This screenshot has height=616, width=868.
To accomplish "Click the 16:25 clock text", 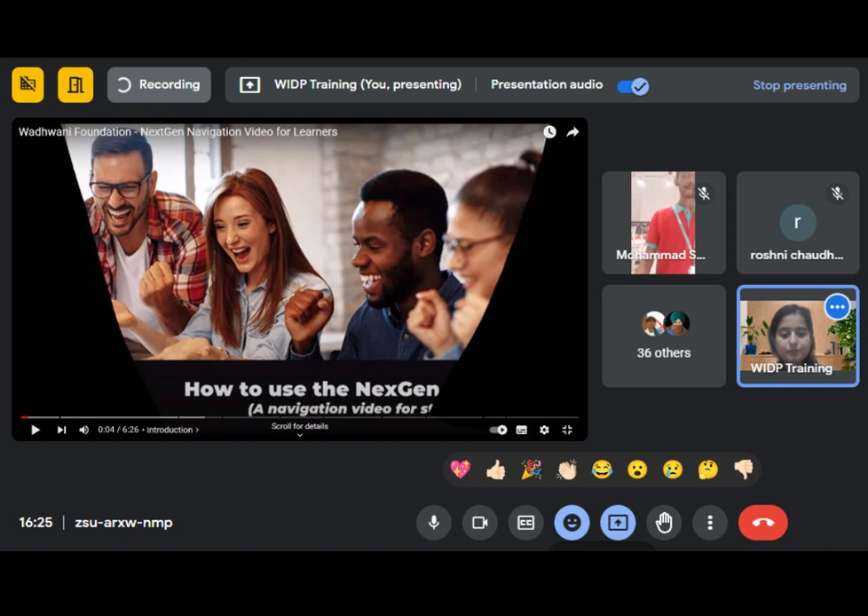I will (36, 523).
